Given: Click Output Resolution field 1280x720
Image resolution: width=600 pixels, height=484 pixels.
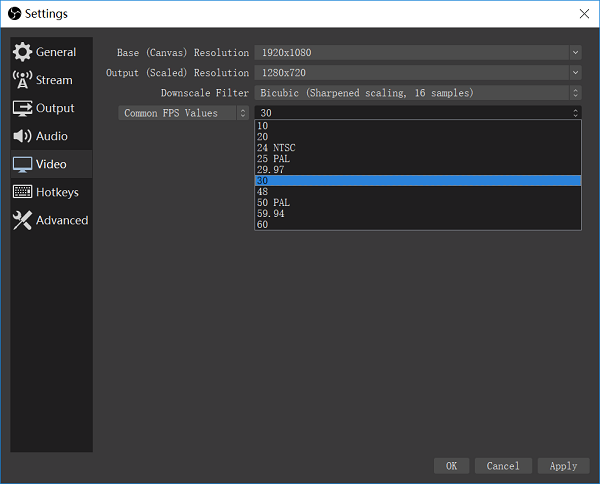Looking at the screenshot, I should (x=412, y=73).
